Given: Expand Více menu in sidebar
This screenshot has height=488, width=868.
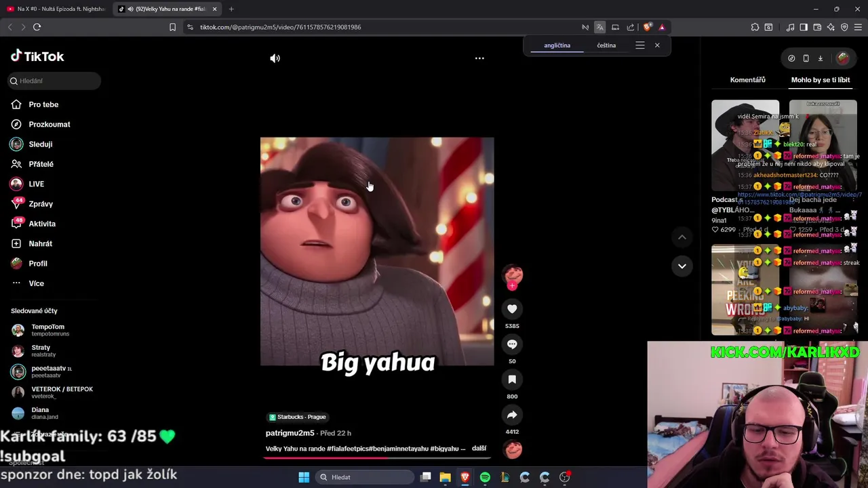Looking at the screenshot, I should [x=36, y=283].
